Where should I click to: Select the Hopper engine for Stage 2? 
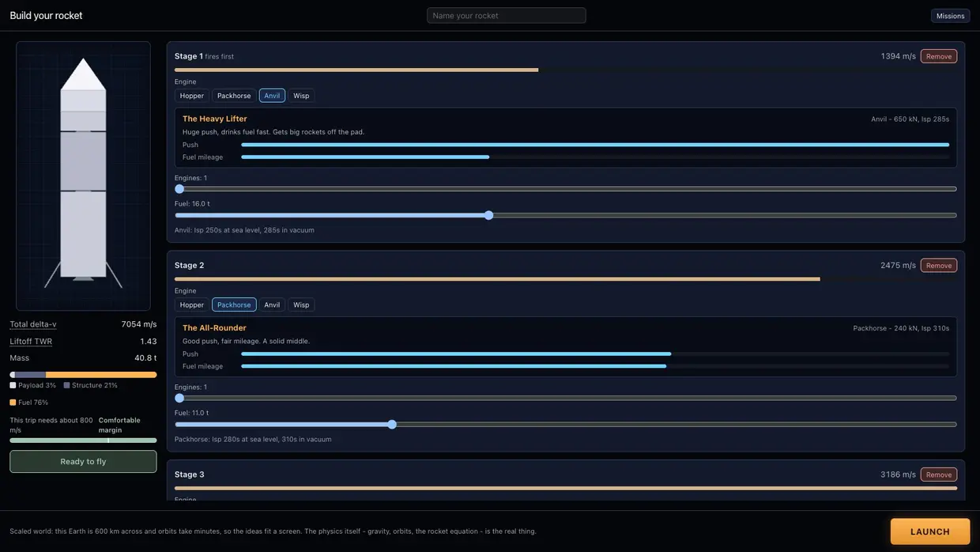click(x=192, y=304)
